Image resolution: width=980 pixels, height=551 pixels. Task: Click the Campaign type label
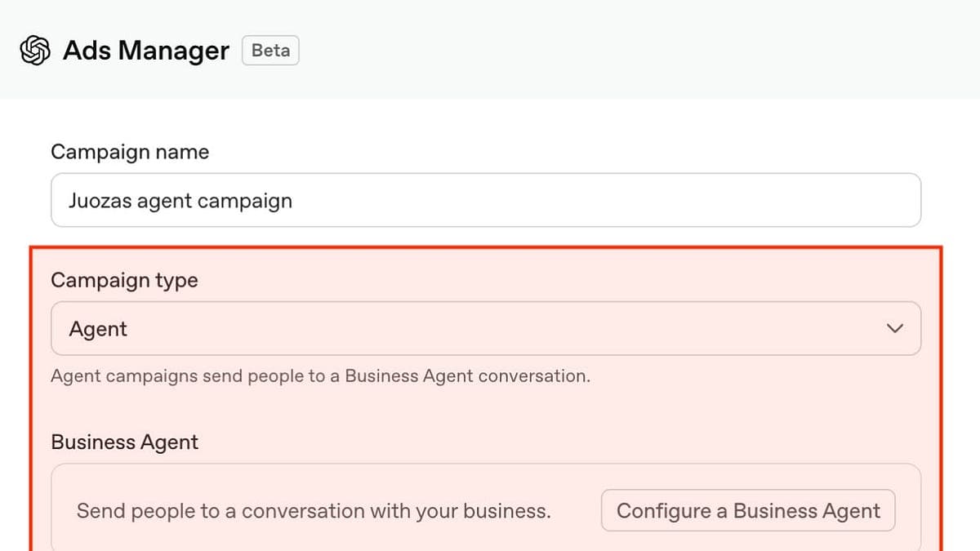tap(124, 281)
